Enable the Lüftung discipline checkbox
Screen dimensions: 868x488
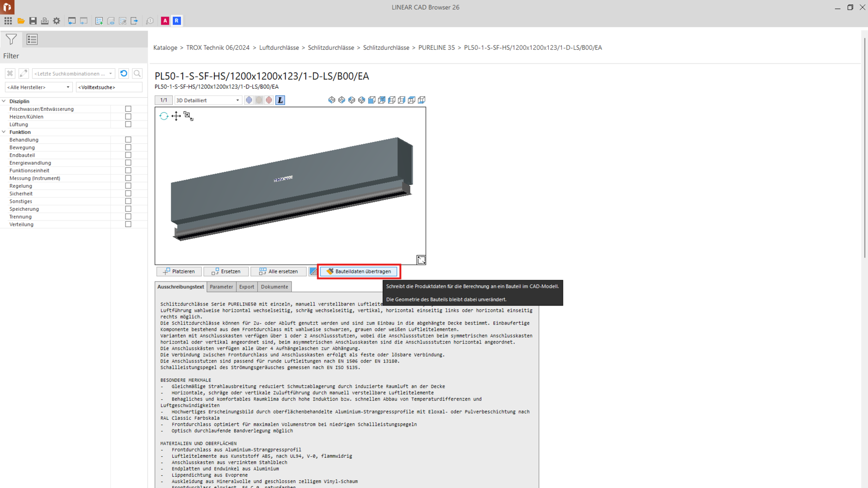(x=128, y=124)
